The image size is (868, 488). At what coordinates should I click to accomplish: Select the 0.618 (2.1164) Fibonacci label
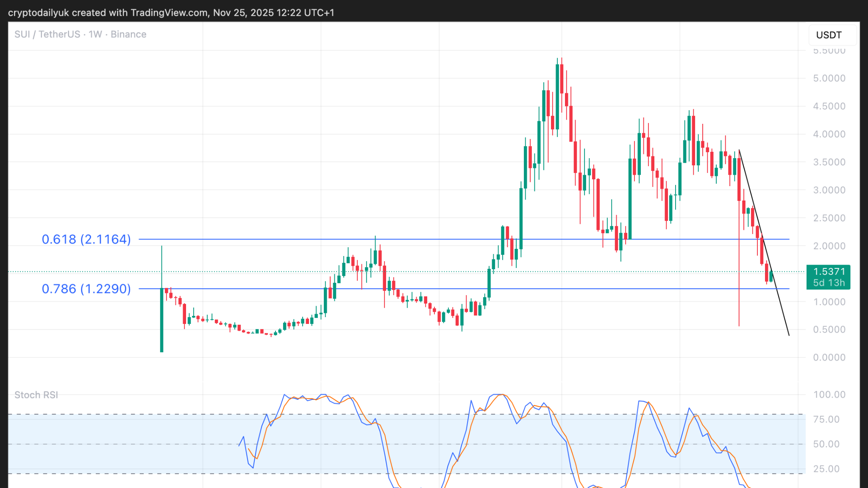click(86, 239)
